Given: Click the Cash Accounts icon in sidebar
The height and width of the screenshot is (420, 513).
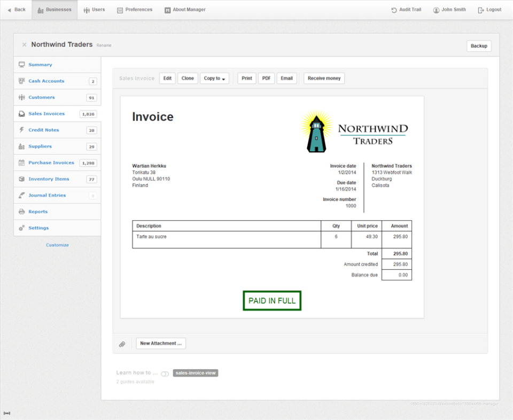Looking at the screenshot, I should pos(21,81).
